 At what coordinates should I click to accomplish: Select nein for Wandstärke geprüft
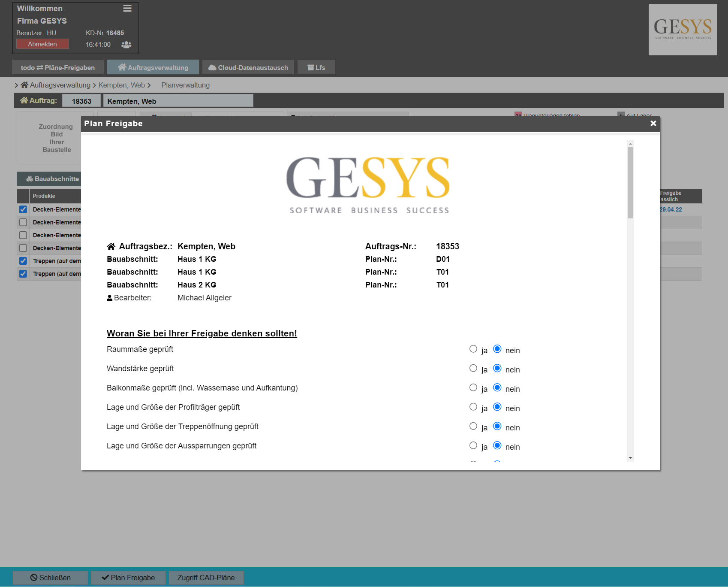(497, 368)
